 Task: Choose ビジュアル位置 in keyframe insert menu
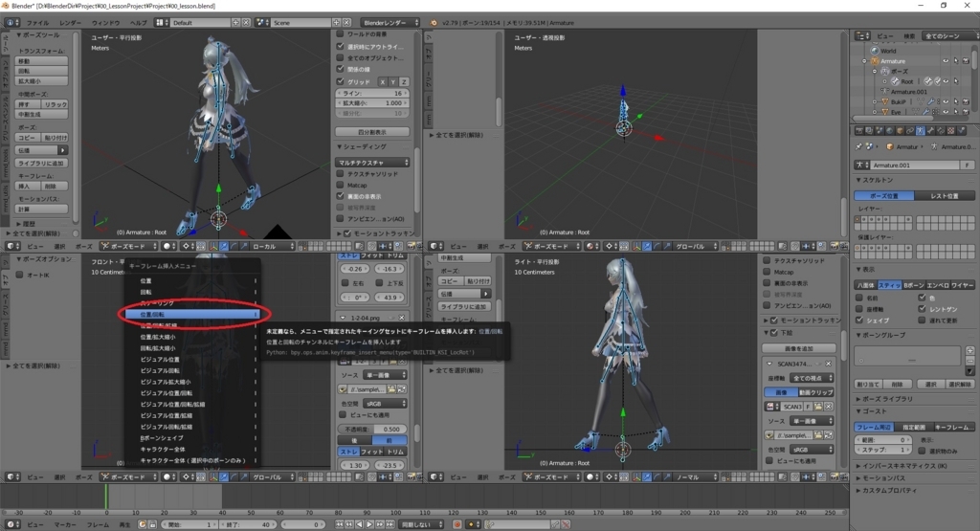(x=191, y=359)
